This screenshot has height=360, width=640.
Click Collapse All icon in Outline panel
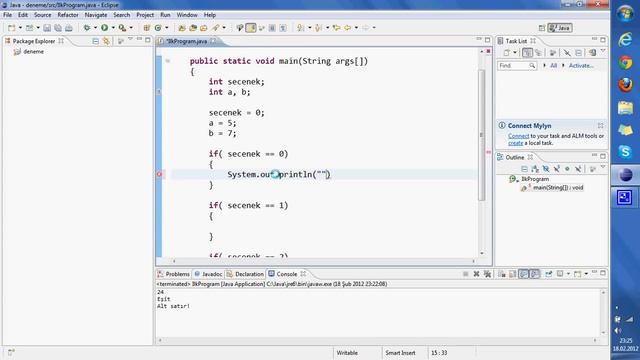(524, 169)
